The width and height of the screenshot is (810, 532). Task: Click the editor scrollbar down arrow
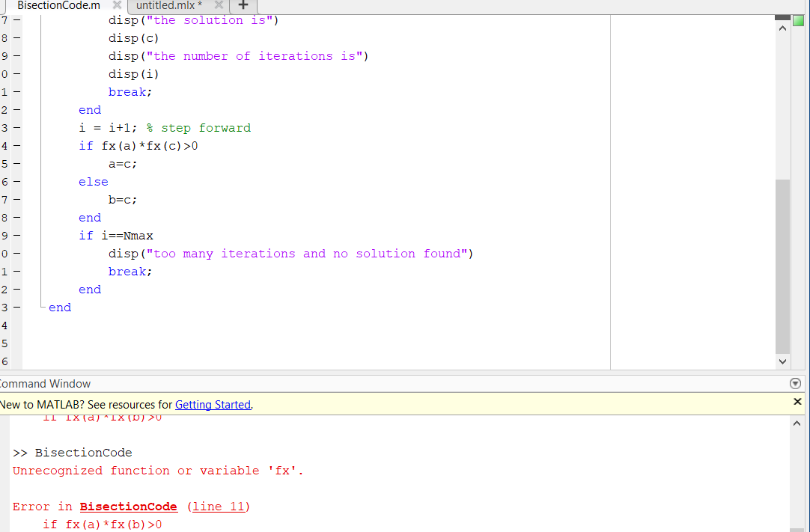[782, 361]
